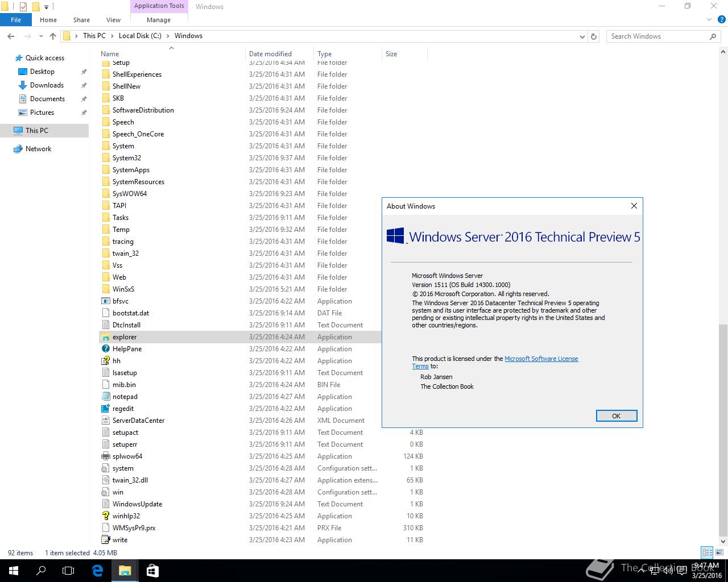Sort files by Date modified column

[279, 54]
